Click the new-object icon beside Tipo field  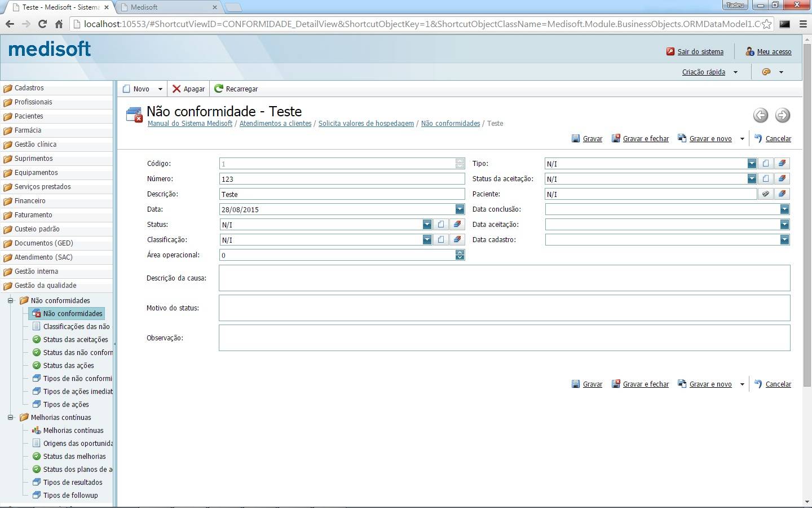766,164
